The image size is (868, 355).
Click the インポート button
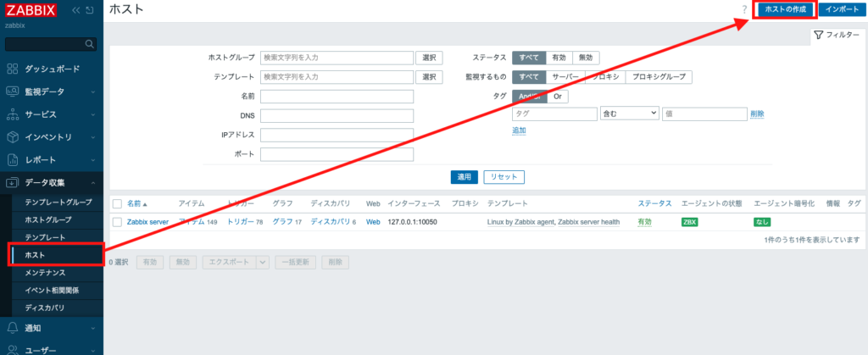[x=842, y=10]
